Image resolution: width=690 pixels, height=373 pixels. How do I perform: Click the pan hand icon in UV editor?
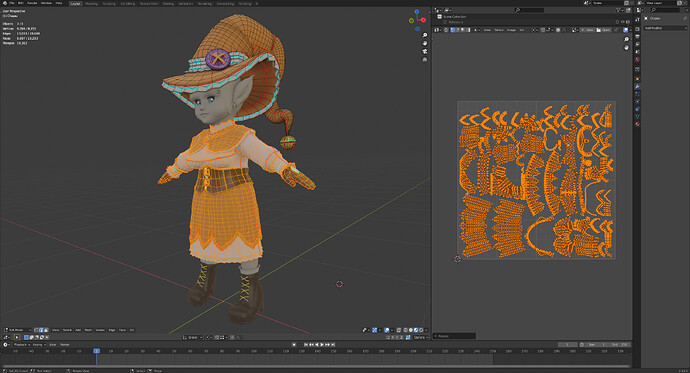click(627, 47)
